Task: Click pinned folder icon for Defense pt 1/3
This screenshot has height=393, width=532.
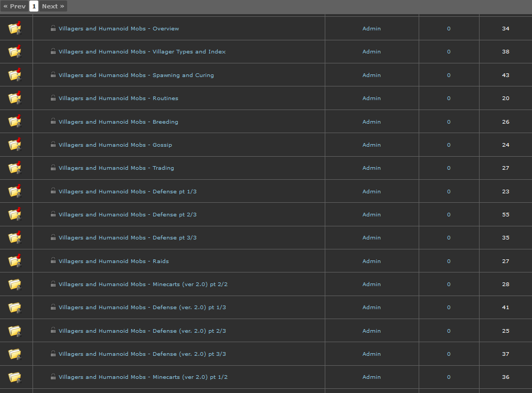Action: pos(15,191)
